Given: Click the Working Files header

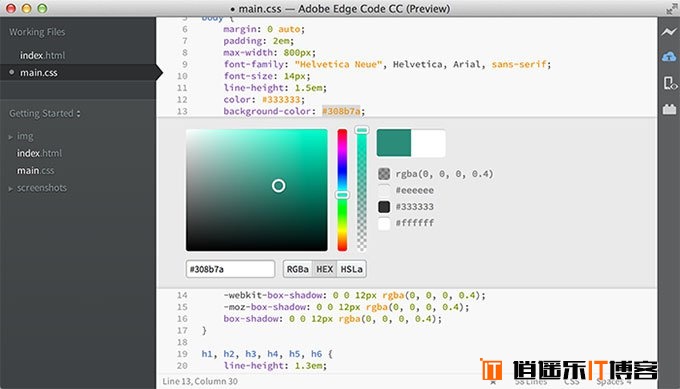Looking at the screenshot, I should tap(37, 32).
